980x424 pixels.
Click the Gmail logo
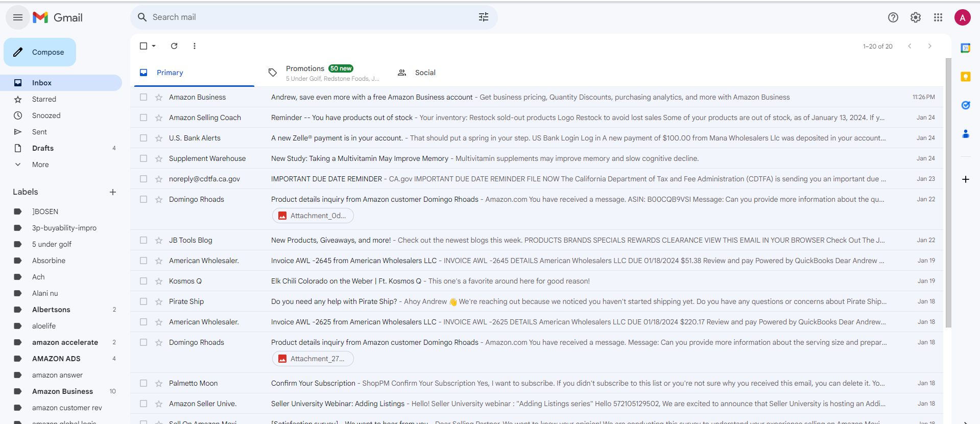[58, 17]
